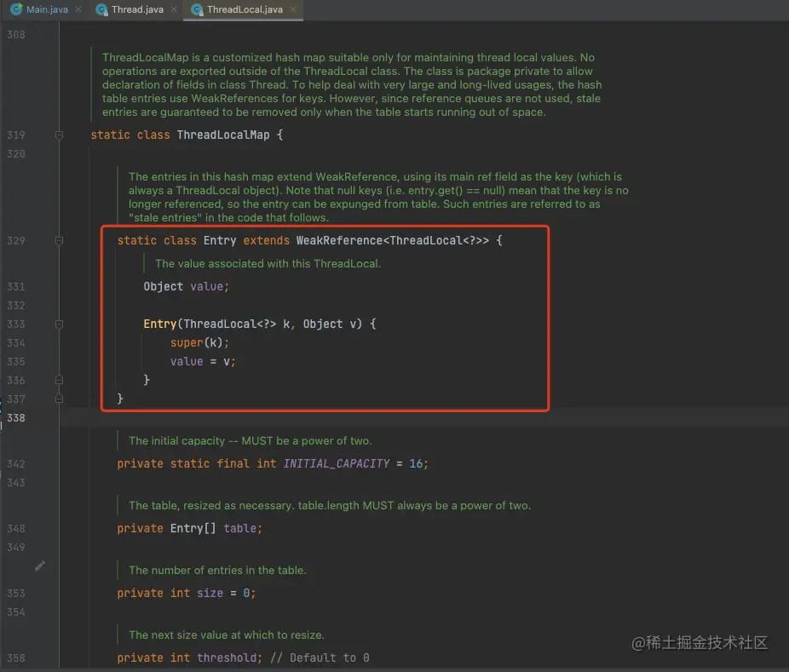
Task: Click the pencil edit icon in the gutter
Action: tap(40, 566)
